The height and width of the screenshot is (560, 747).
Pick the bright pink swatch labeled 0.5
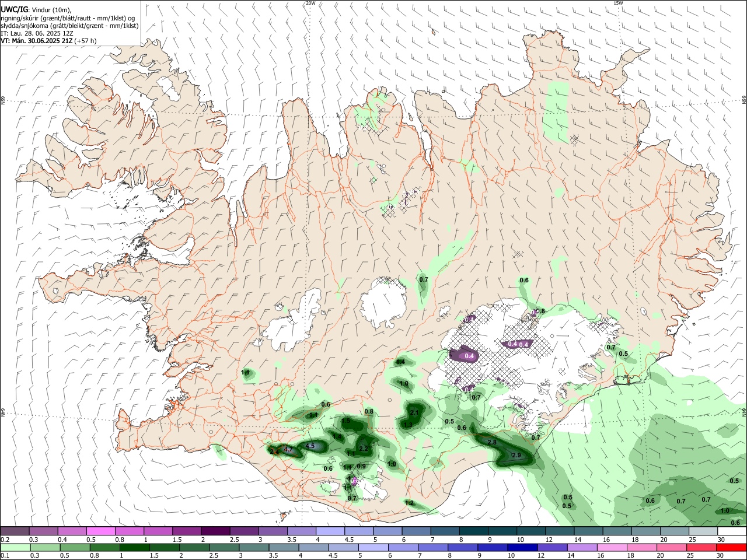(x=100, y=531)
